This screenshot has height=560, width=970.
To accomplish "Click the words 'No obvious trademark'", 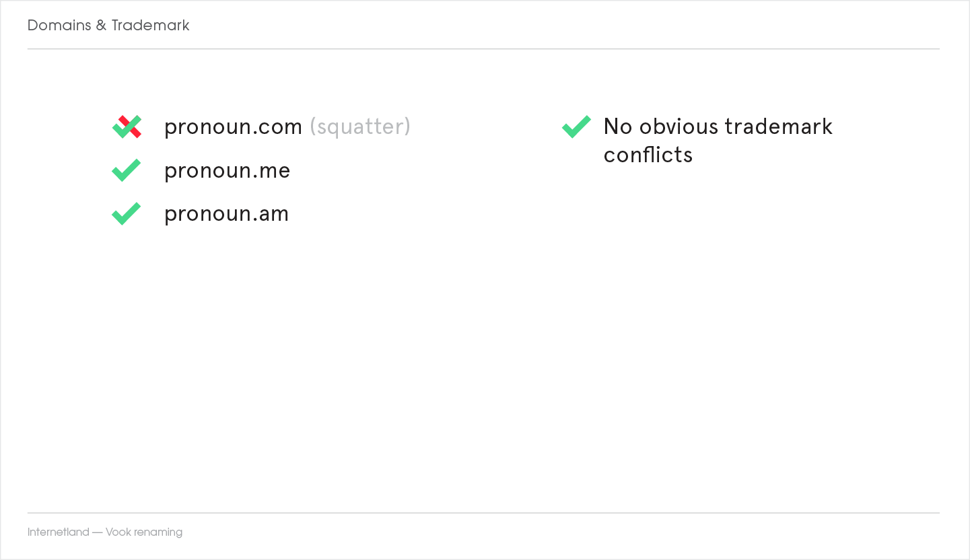I will [x=718, y=127].
